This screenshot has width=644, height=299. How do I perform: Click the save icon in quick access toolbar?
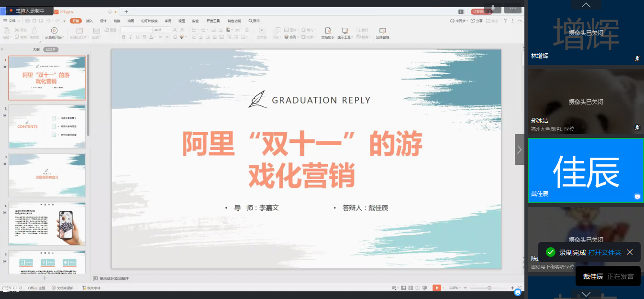pos(27,21)
